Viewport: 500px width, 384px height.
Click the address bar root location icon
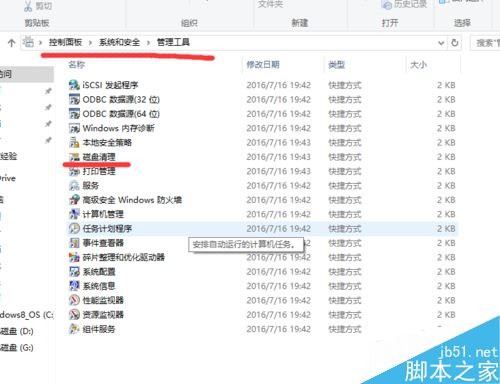click(28, 42)
